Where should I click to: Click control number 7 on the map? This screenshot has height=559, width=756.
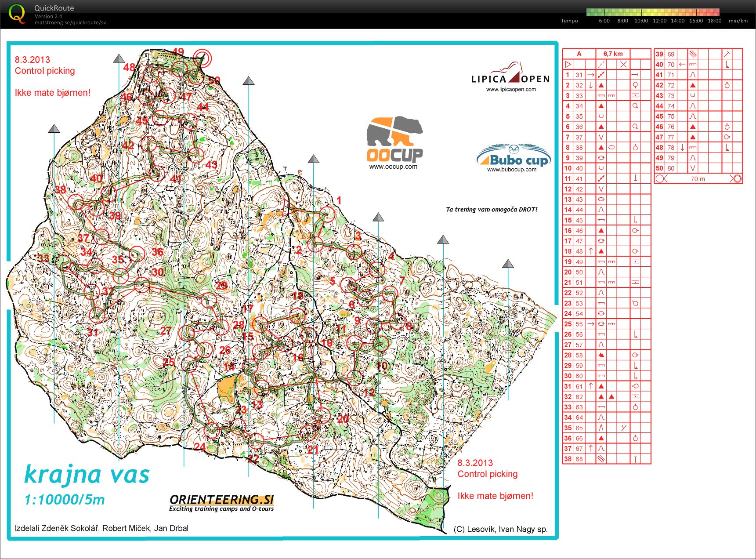click(x=402, y=281)
